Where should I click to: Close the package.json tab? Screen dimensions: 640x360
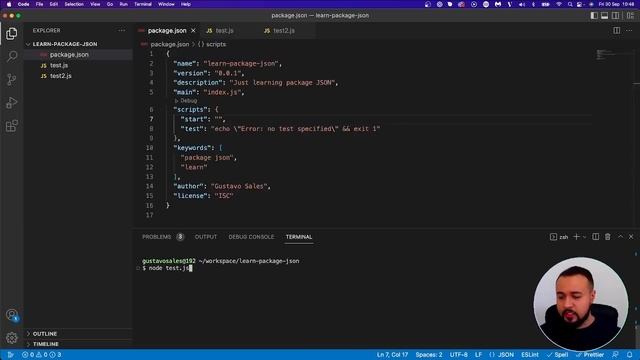[x=193, y=31]
